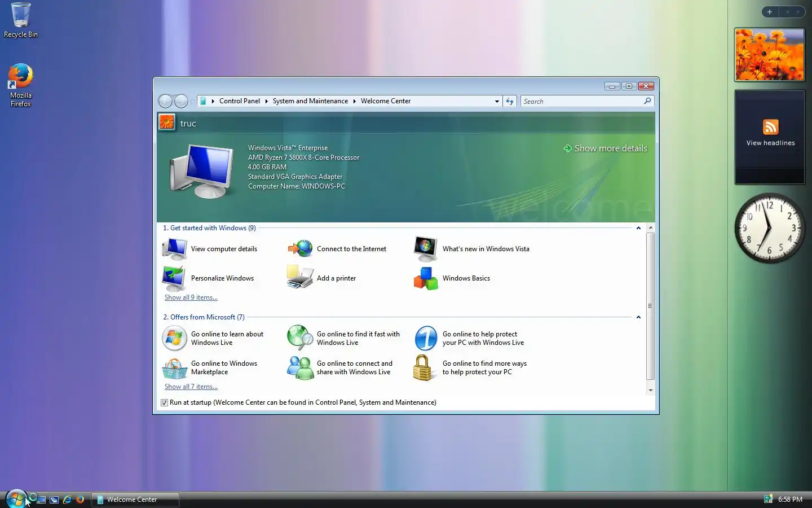Click the AMD Ryzen 7 5800X processor text
Screen dimensions: 812x508
[x=303, y=157]
